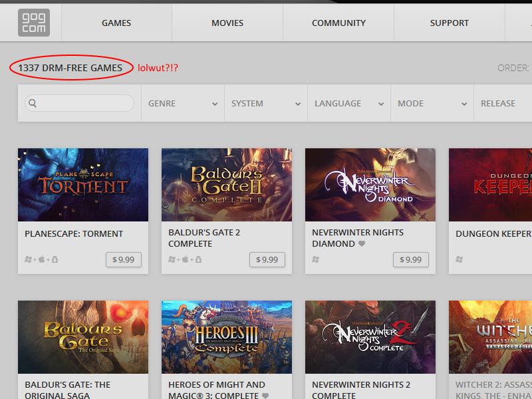Viewport: 532px width, 399px height.
Task: Click Windows icon on Dungeon Keeper card
Action: point(459,259)
